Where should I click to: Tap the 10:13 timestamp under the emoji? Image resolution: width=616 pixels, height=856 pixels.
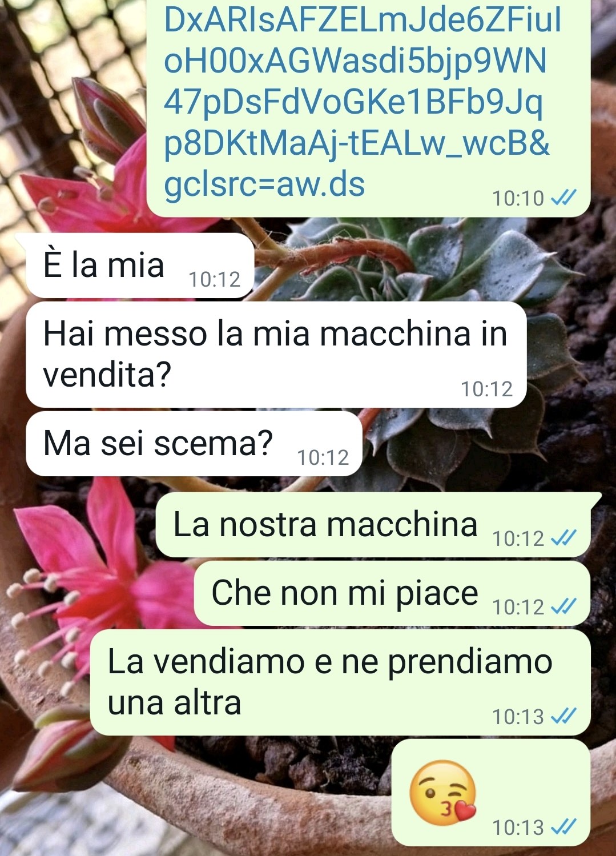518,827
